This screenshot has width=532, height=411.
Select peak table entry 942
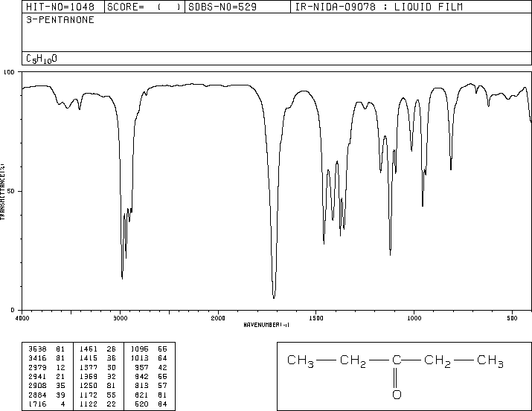pos(141,376)
